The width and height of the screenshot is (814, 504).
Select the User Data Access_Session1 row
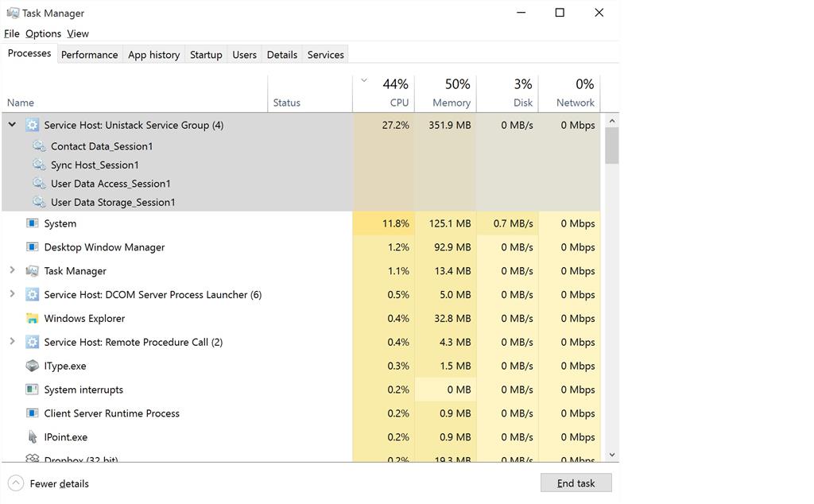click(301, 183)
